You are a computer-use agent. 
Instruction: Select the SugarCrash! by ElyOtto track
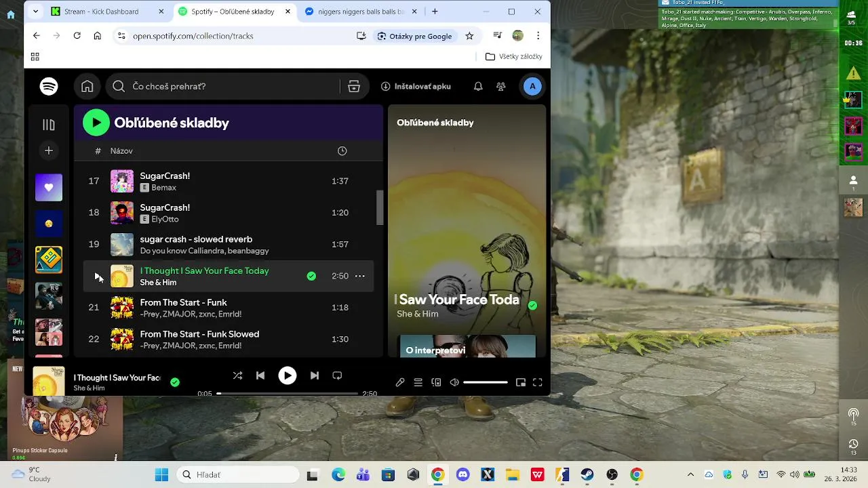tap(229, 212)
